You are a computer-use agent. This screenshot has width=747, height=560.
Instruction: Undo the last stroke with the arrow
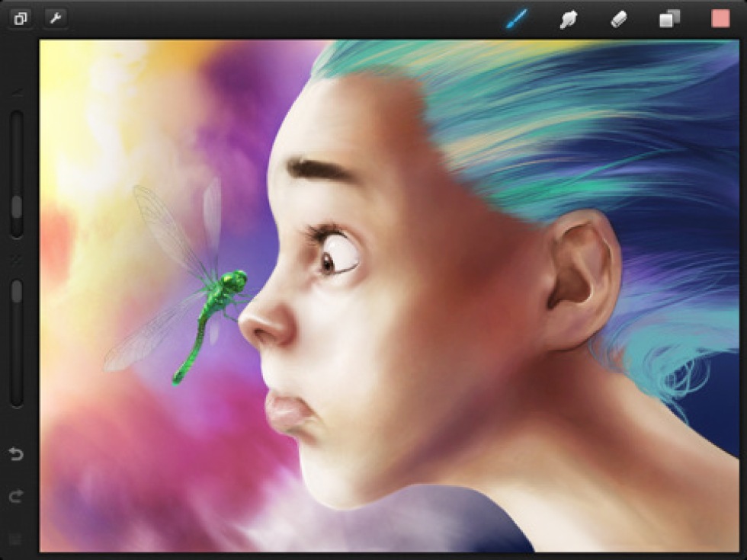tap(16, 455)
